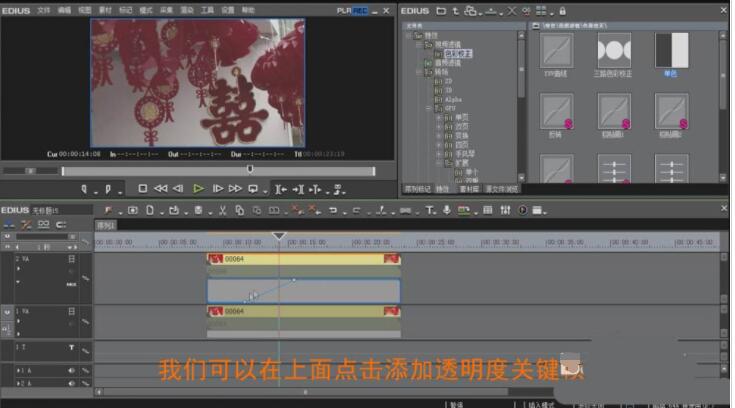The height and width of the screenshot is (408, 735).
Task: Click the folder icon in Effect panel toolbar
Action: click(441, 10)
